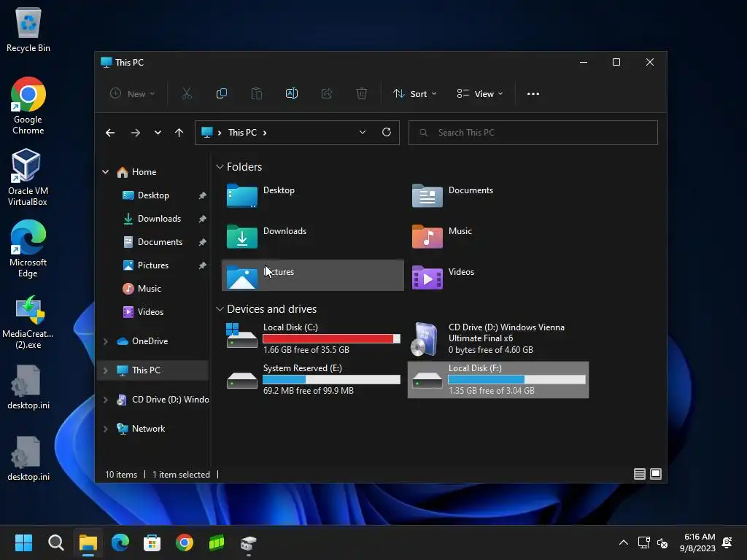Collapse the Devices and drives group
The image size is (747, 560).
[x=220, y=309]
